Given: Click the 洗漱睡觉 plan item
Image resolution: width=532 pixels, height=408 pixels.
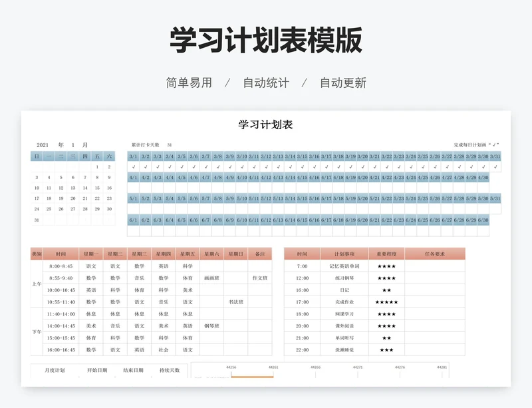Looking at the screenshot, I should coord(344,349).
